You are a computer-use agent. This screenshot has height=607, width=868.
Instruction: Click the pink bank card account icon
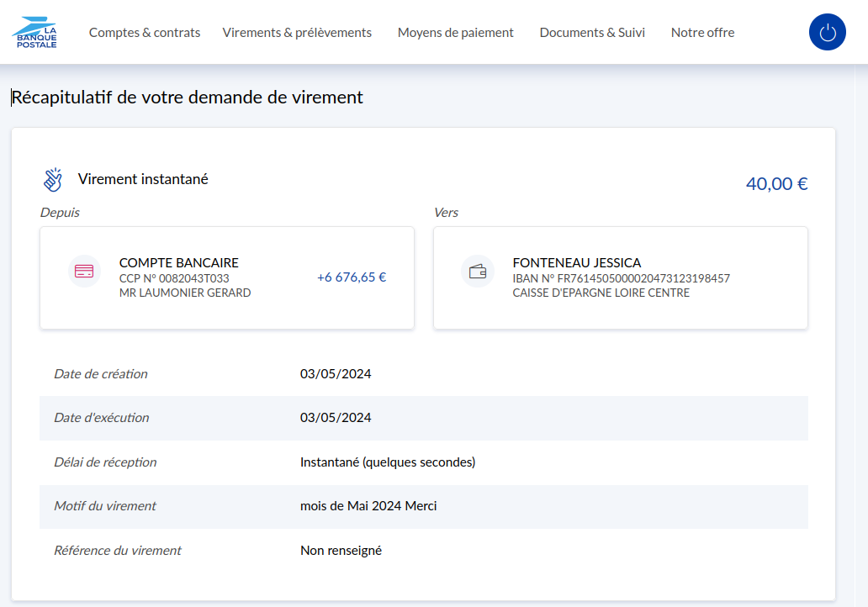[84, 272]
